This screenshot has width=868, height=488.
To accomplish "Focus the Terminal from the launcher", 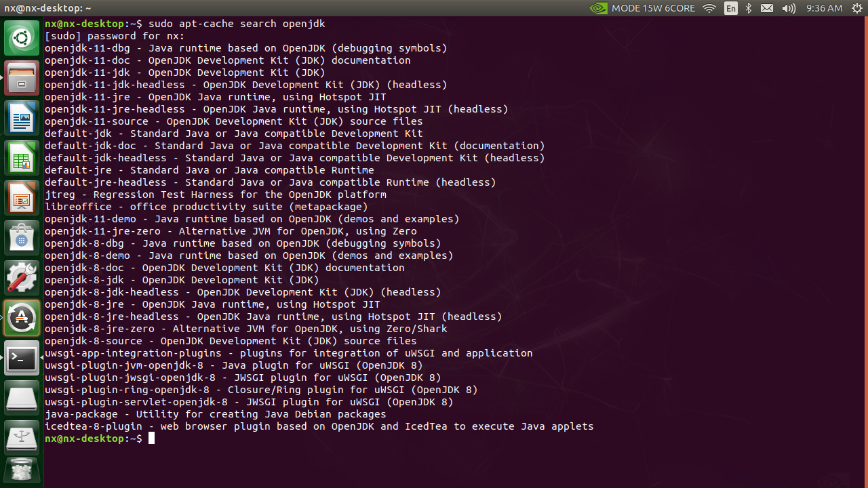I will (x=22, y=358).
